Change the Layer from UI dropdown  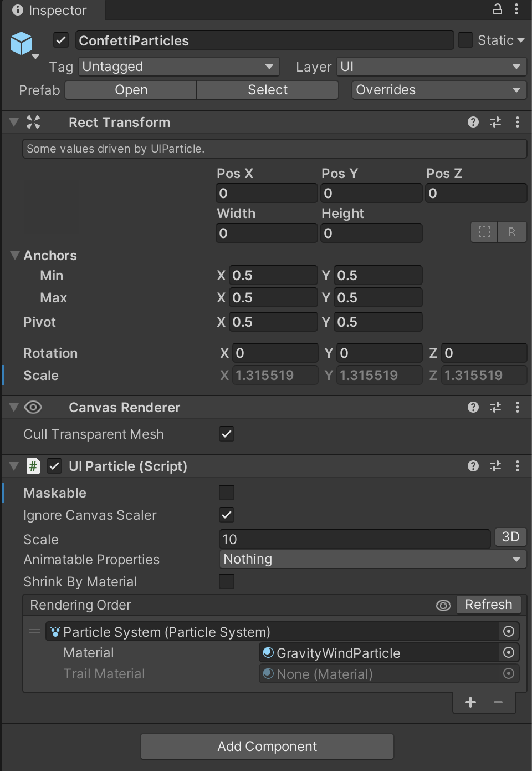click(431, 67)
